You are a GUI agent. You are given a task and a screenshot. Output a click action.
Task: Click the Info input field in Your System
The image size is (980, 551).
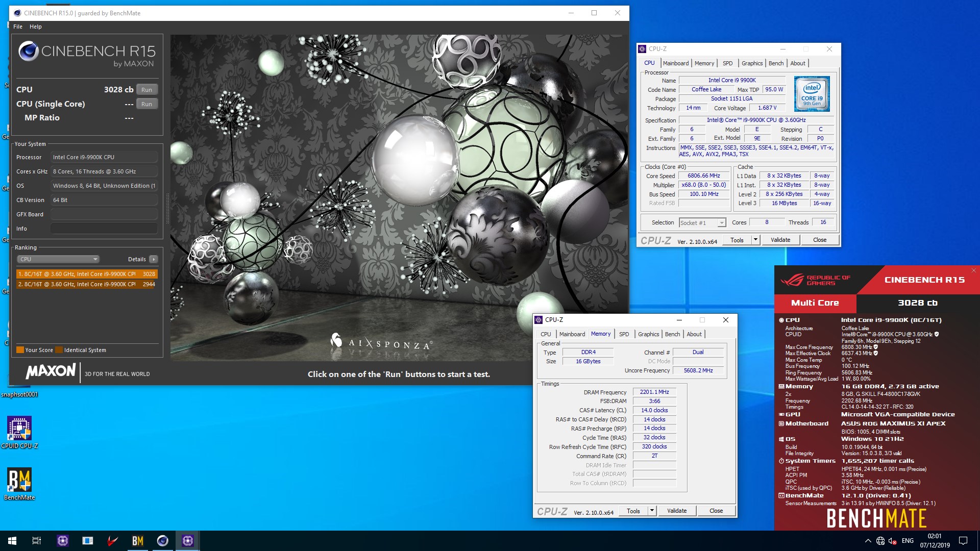click(x=104, y=229)
